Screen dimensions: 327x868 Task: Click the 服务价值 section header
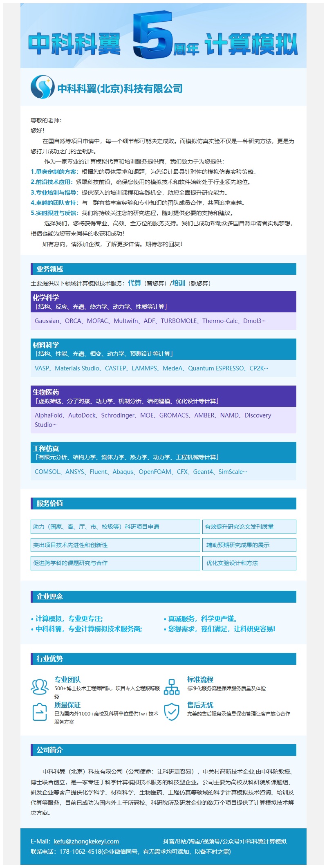pos(163,503)
